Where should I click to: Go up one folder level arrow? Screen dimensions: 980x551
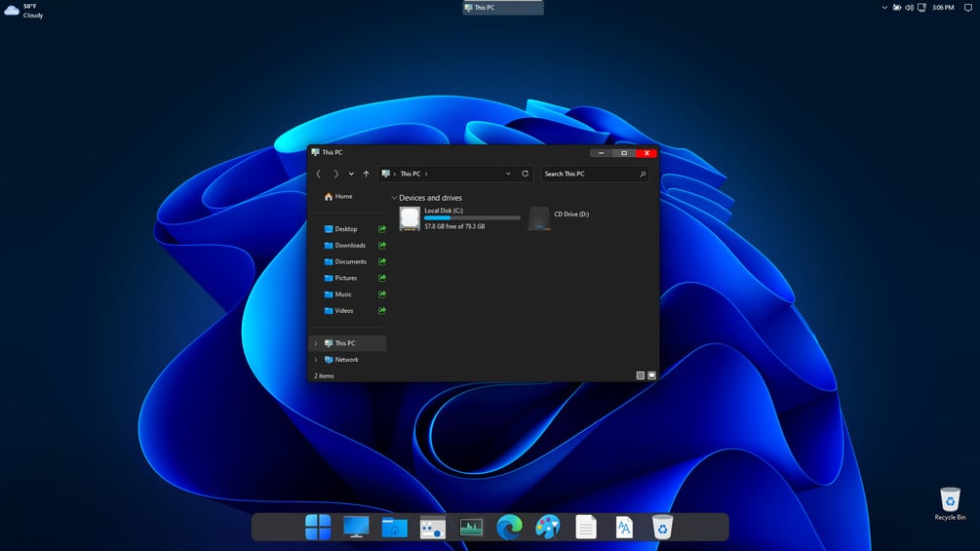(x=367, y=174)
